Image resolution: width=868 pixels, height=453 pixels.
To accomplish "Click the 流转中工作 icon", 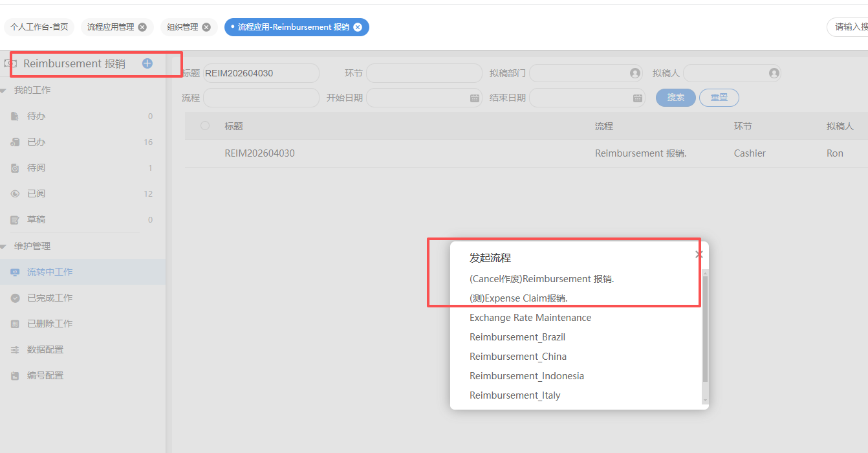I will pyautogui.click(x=15, y=272).
